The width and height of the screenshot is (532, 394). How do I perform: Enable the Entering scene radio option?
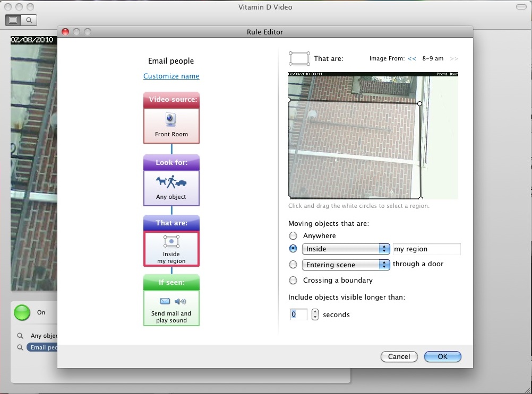pyautogui.click(x=293, y=265)
